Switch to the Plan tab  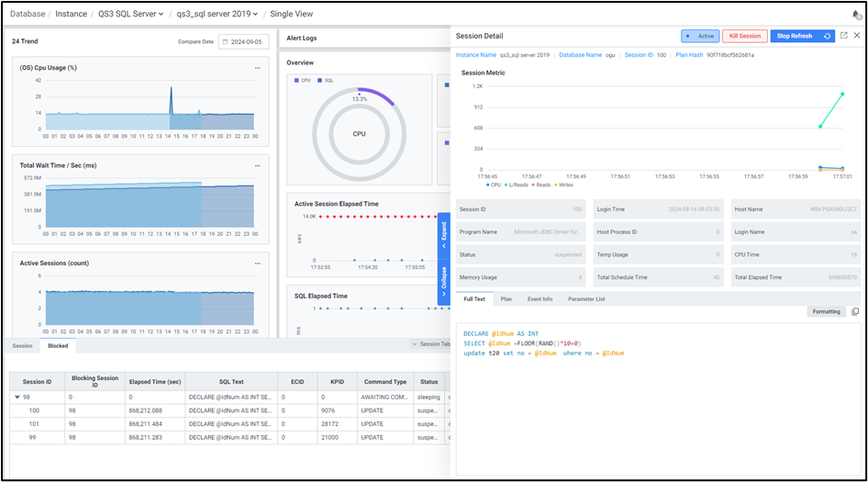pyautogui.click(x=506, y=299)
